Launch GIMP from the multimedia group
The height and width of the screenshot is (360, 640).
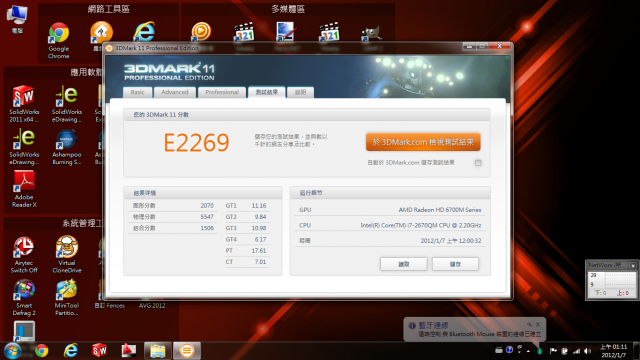pyautogui.click(x=371, y=33)
